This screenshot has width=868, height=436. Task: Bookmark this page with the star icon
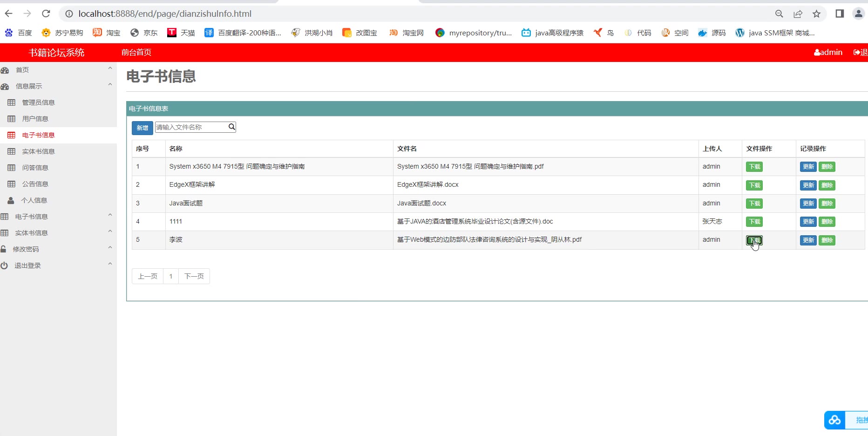click(x=816, y=14)
